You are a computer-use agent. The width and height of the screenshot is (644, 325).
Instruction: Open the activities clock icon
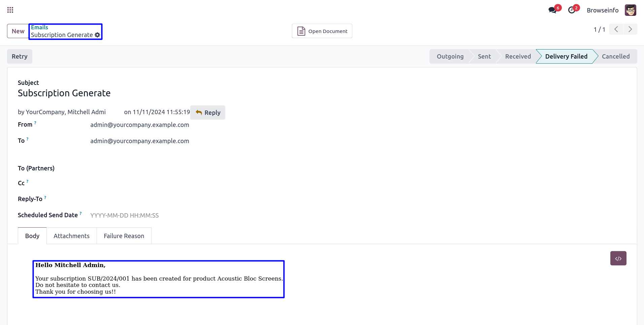tap(572, 10)
